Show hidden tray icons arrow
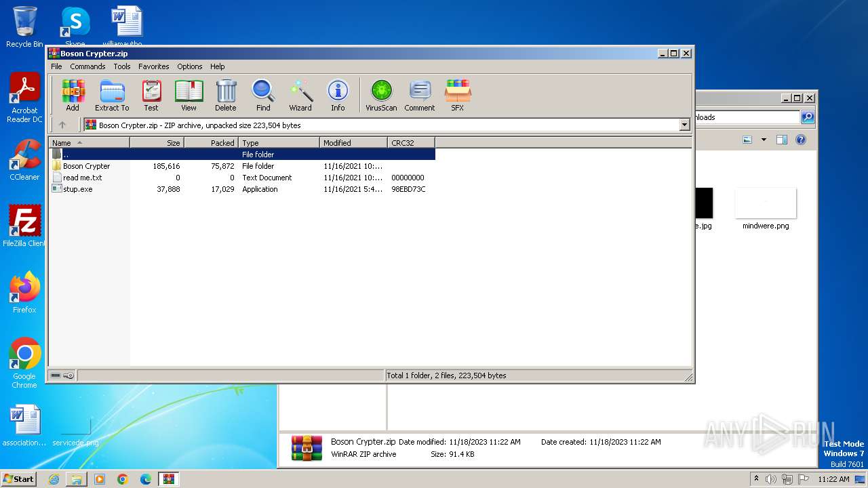The width and height of the screenshot is (868, 488). tap(756, 479)
